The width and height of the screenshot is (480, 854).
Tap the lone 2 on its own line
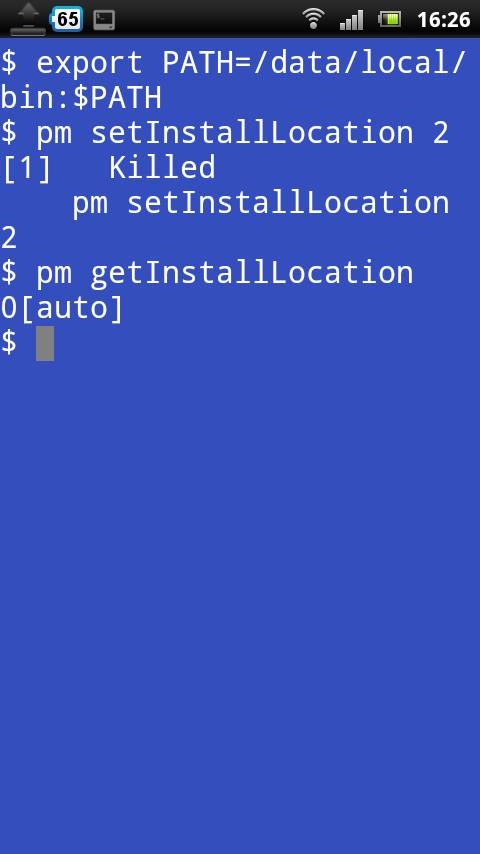9,239
